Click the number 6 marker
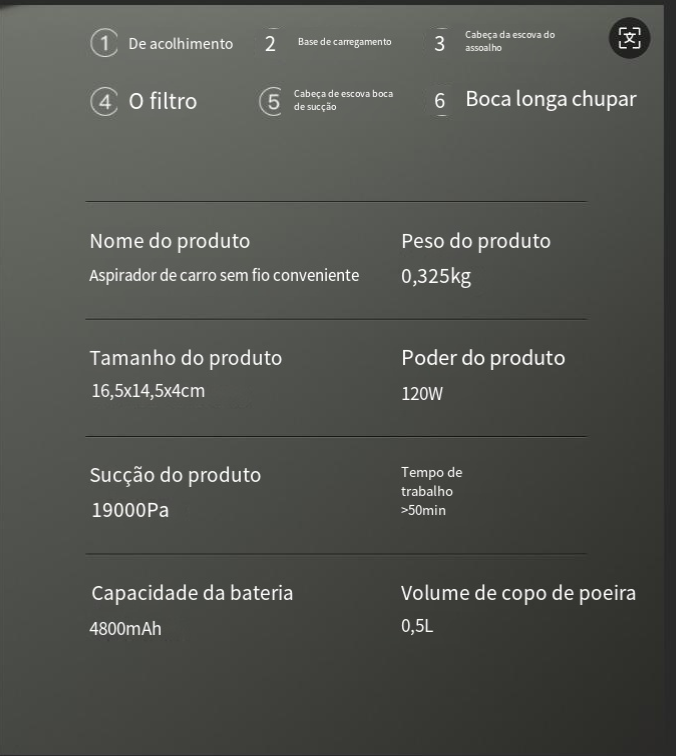This screenshot has height=756, width=676. point(439,101)
